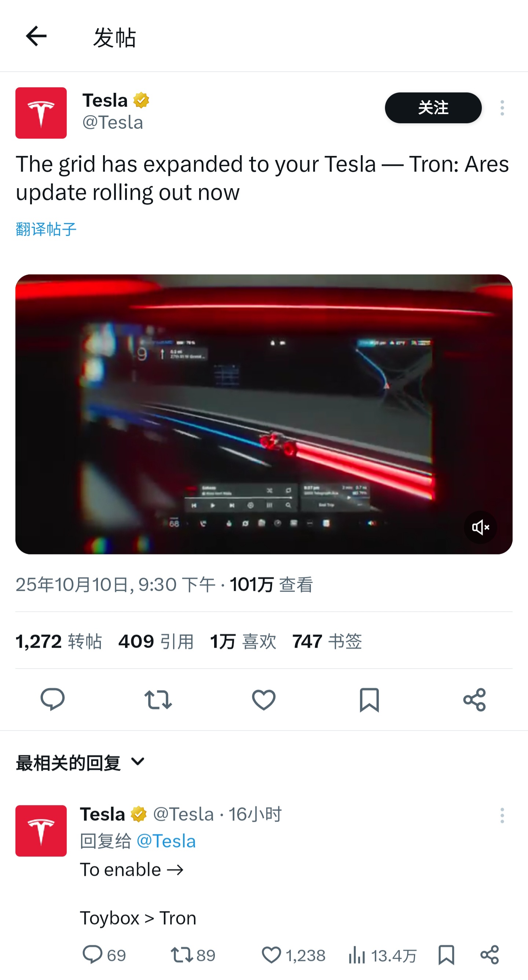
Task: Open Tesla profile avatar on main post
Action: point(41,113)
